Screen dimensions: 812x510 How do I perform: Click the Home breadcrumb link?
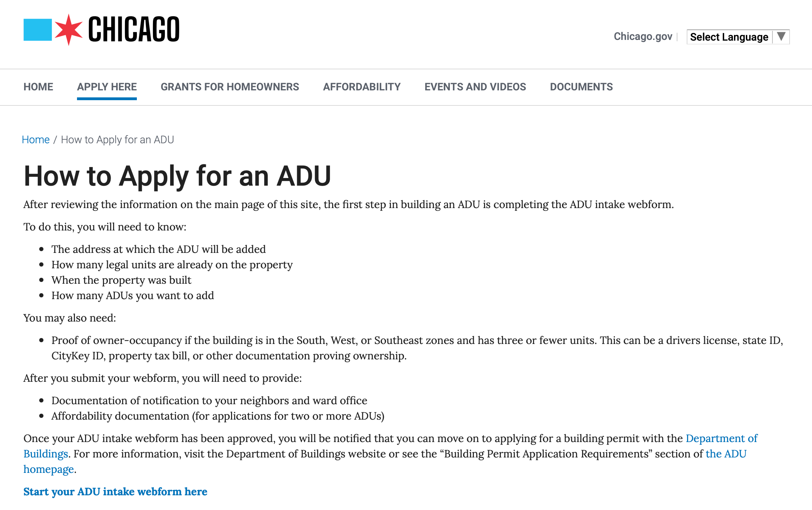(36, 139)
